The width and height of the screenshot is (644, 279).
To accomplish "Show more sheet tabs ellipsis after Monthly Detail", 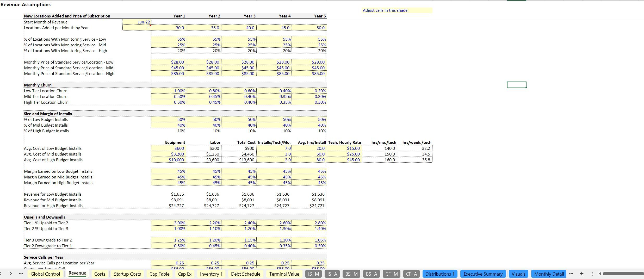I will [x=571, y=274].
